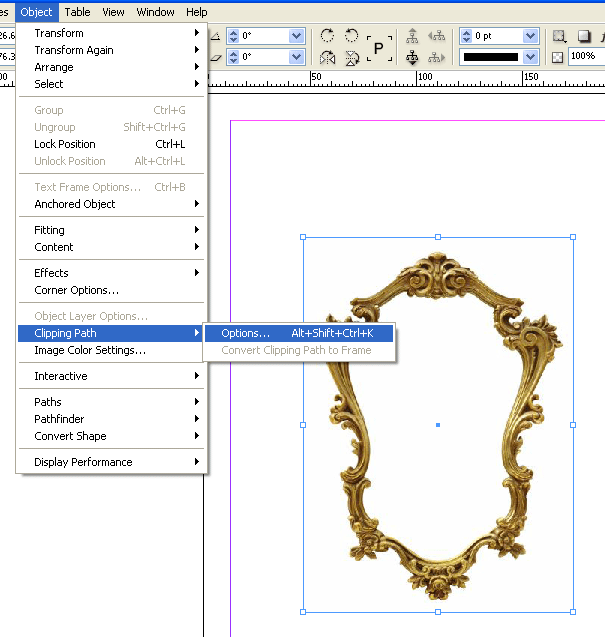Click the Drop Shadow icon

(x=584, y=37)
